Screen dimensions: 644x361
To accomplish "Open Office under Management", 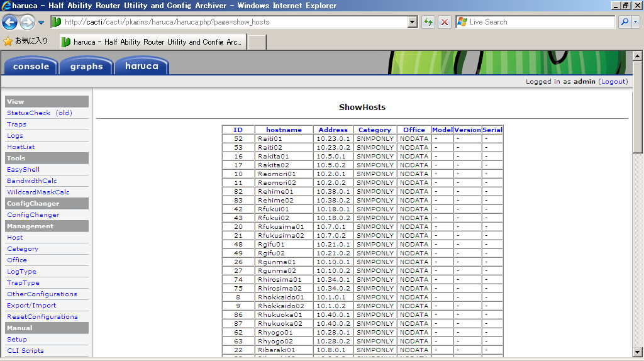I will coord(17,260).
